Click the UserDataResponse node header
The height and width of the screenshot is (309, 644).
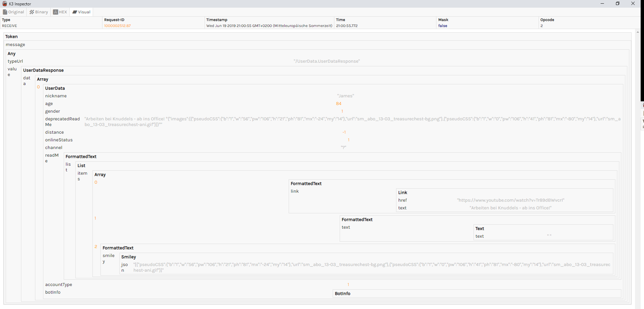click(x=43, y=70)
